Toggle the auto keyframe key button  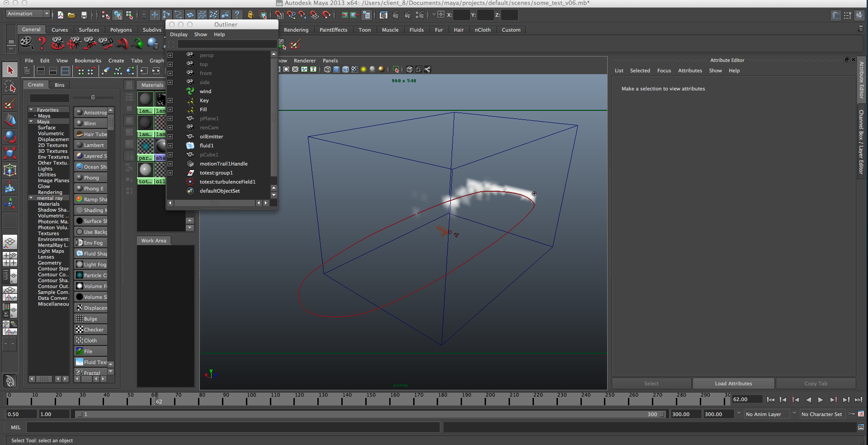[x=851, y=414]
